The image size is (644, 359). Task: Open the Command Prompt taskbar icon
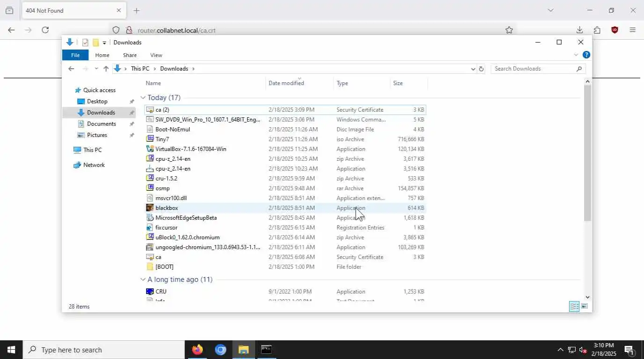tap(266, 350)
